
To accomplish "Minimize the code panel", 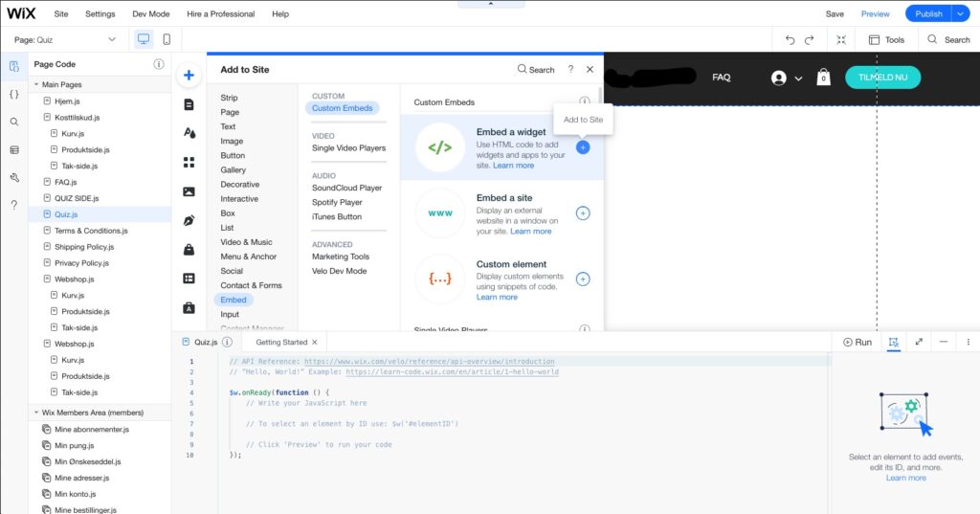I will [943, 342].
